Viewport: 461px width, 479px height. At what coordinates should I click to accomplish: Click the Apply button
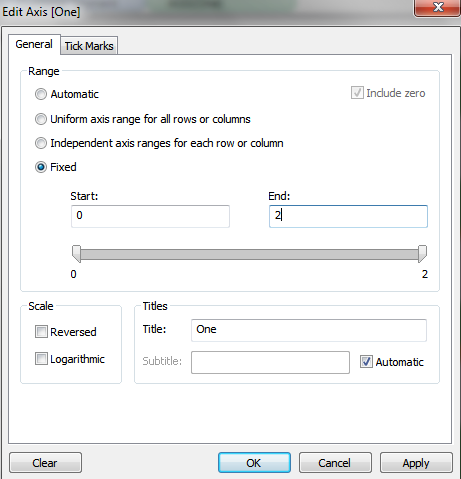[416, 463]
